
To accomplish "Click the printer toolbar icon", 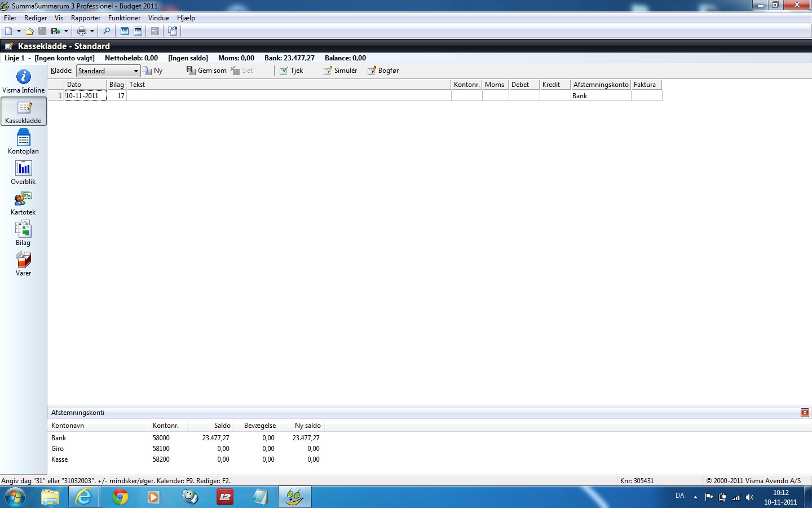I will pos(82,31).
